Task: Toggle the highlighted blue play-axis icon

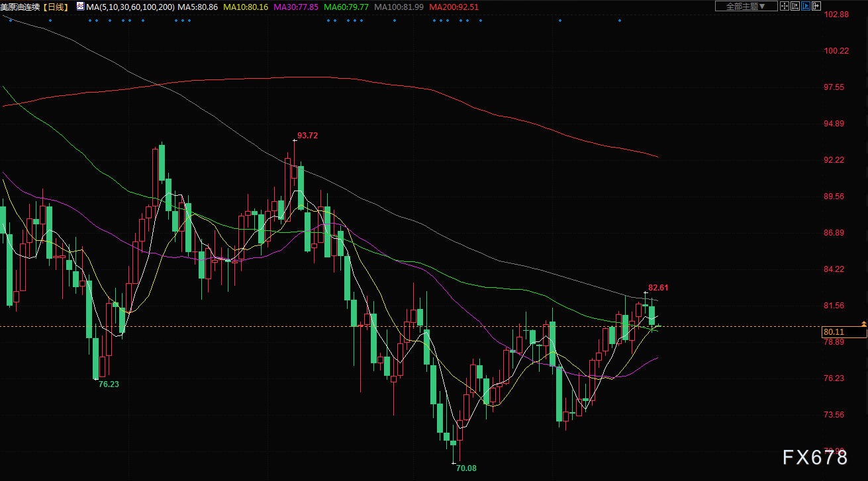Action: (806, 6)
